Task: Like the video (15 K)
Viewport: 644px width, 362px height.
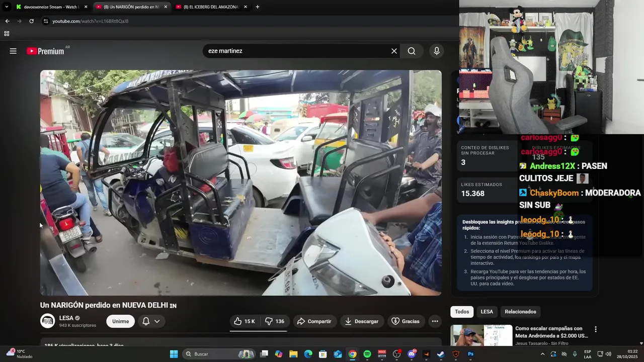Action: [245, 321]
